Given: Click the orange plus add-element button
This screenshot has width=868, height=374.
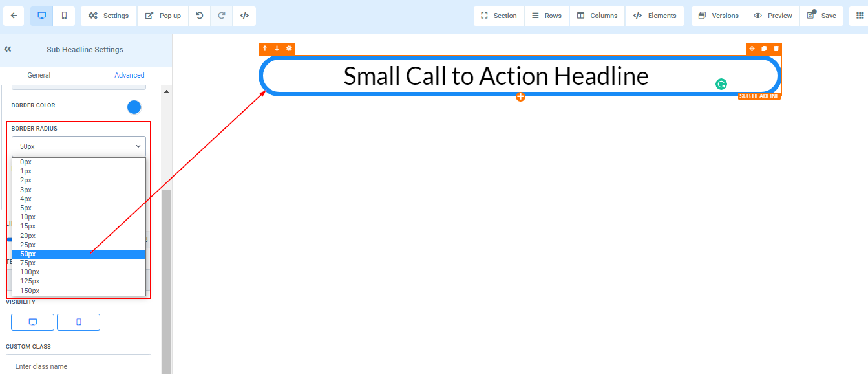Looking at the screenshot, I should (x=520, y=96).
